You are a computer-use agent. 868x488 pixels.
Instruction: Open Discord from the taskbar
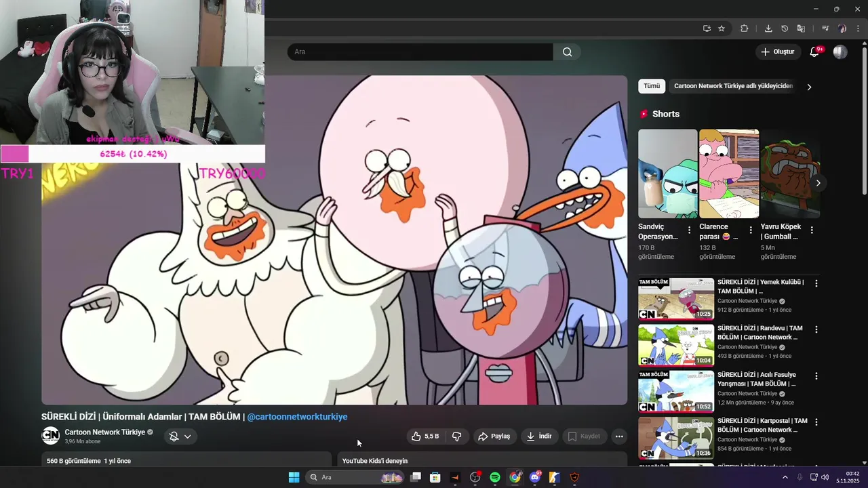[x=535, y=477]
